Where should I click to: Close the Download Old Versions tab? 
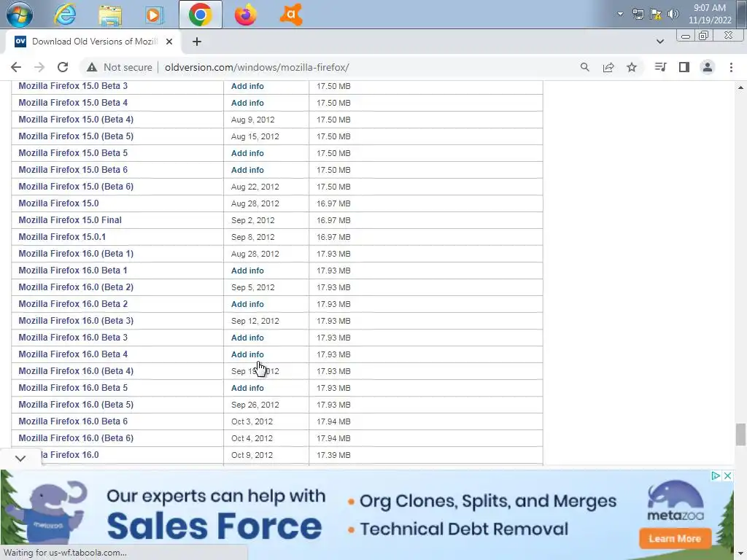pos(169,42)
